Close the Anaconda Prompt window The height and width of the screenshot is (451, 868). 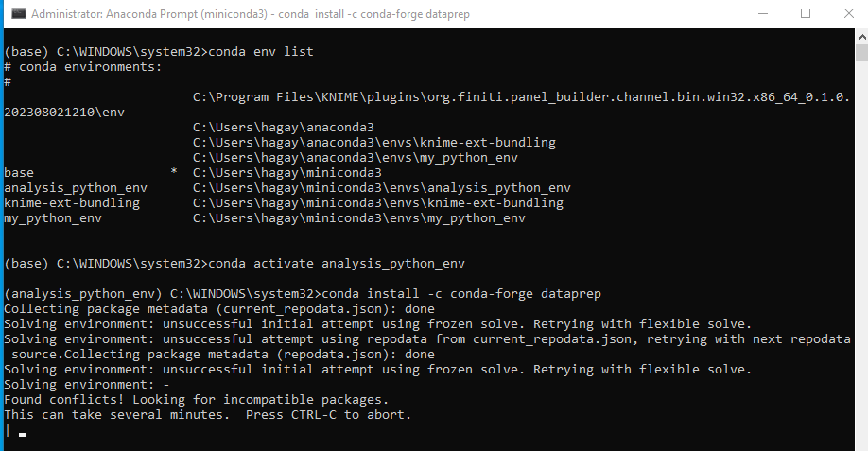848,14
